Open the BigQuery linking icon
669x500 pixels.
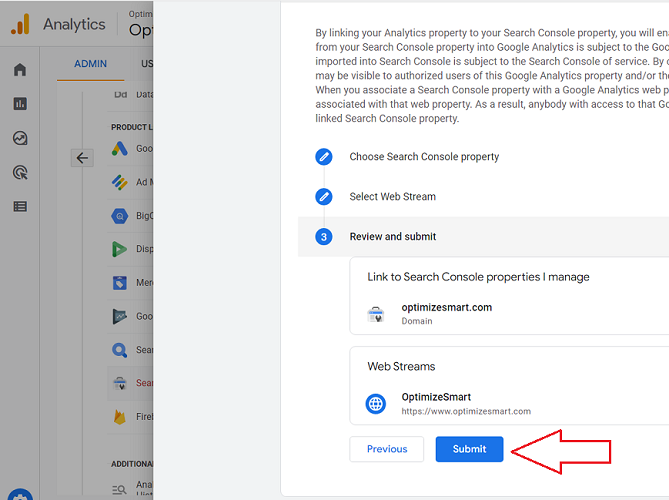click(119, 216)
